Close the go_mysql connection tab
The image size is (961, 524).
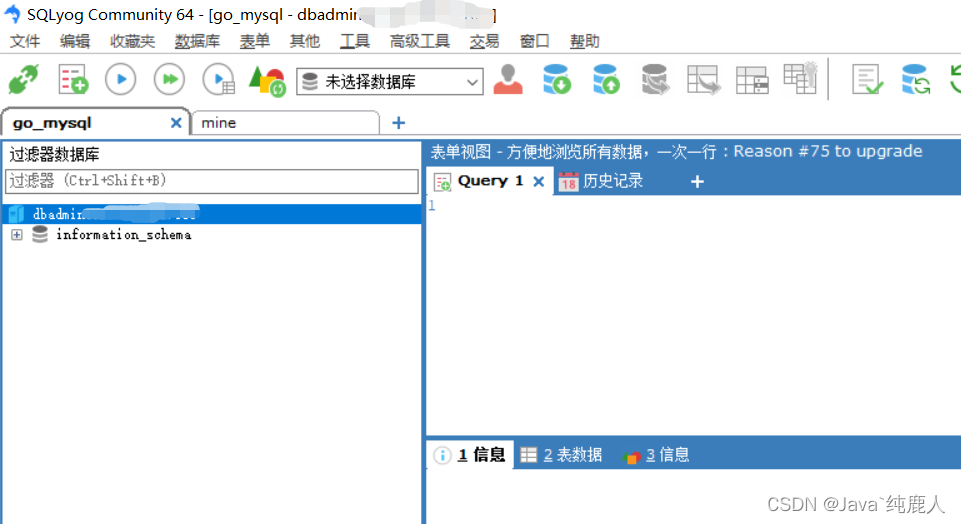coord(176,123)
